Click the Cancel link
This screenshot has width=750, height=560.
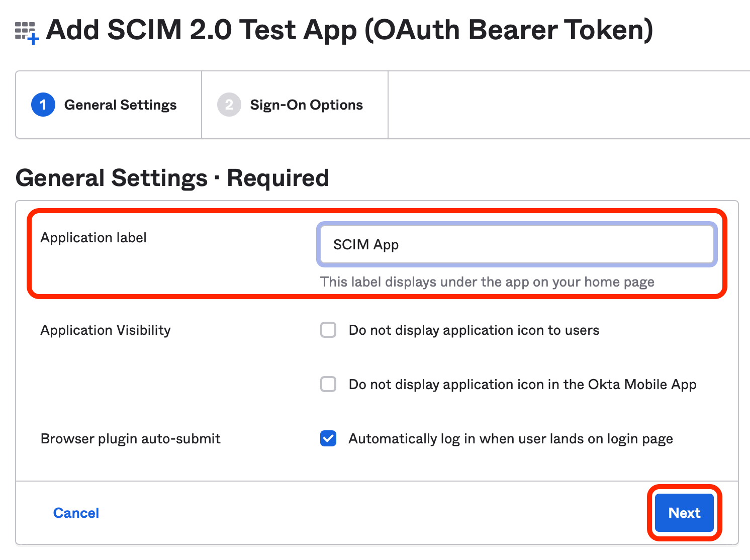(x=76, y=513)
